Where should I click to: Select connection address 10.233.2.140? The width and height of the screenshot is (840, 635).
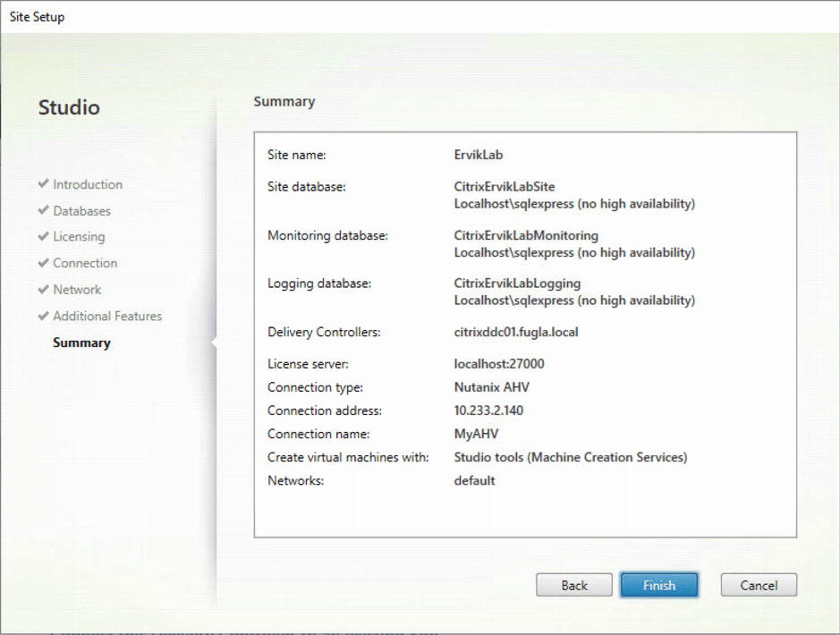(488, 411)
